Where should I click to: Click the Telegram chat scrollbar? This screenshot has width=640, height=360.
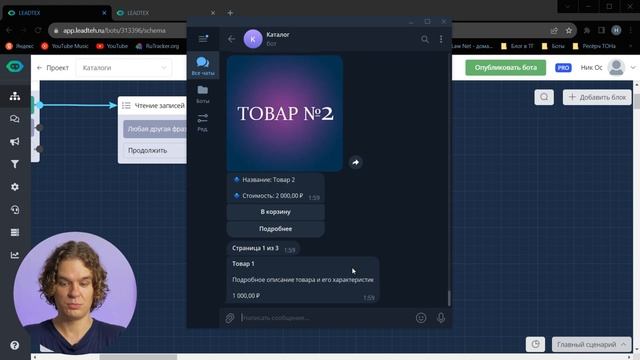coord(449,298)
